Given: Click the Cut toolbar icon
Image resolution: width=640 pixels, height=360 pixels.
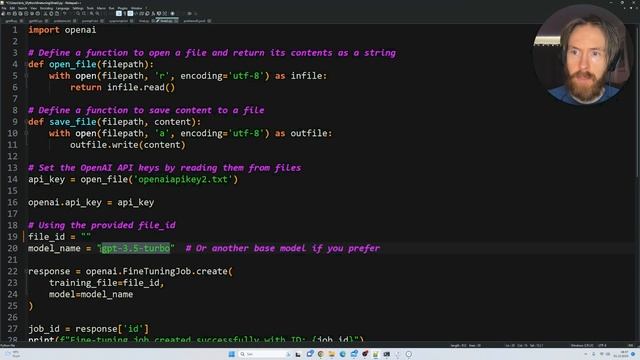Looking at the screenshot, I should point(45,13).
